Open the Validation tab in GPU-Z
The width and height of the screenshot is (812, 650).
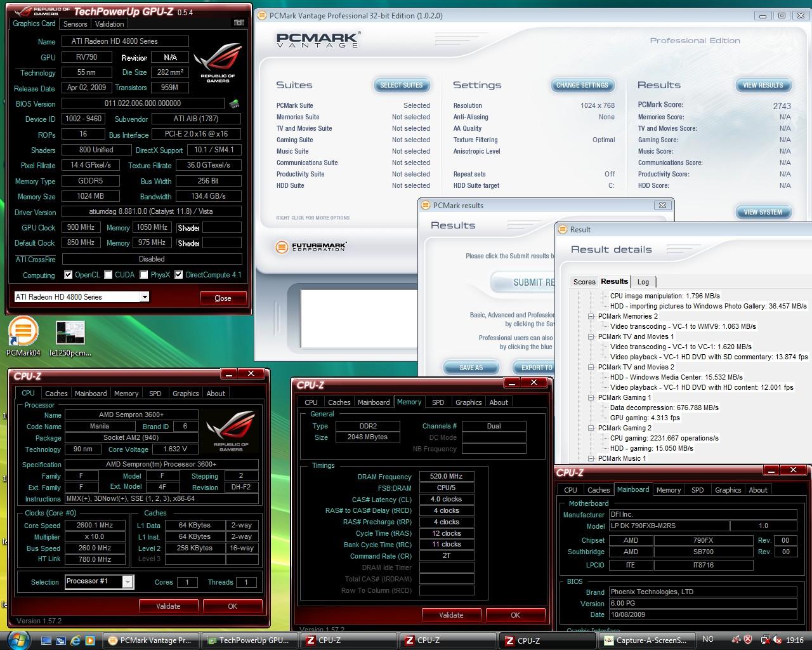point(109,24)
